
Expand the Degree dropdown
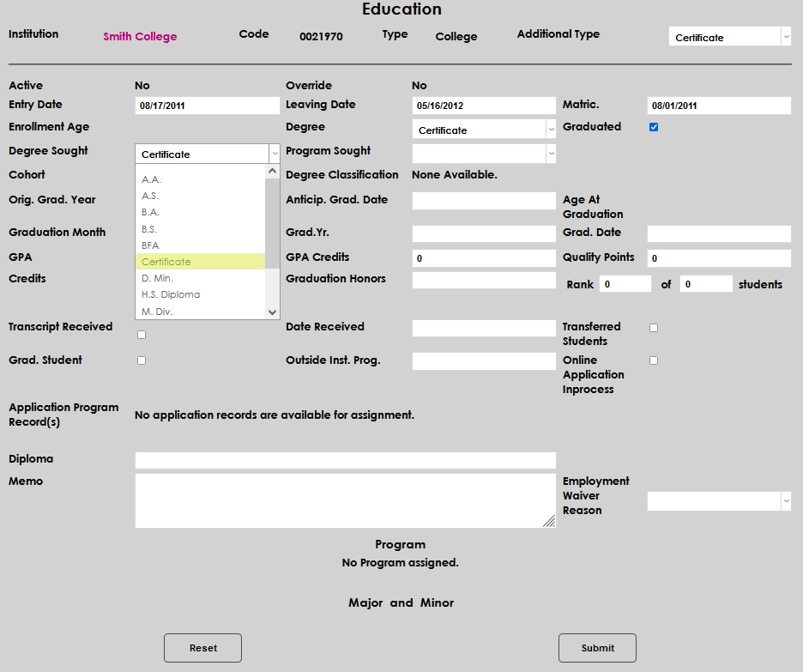click(x=484, y=130)
